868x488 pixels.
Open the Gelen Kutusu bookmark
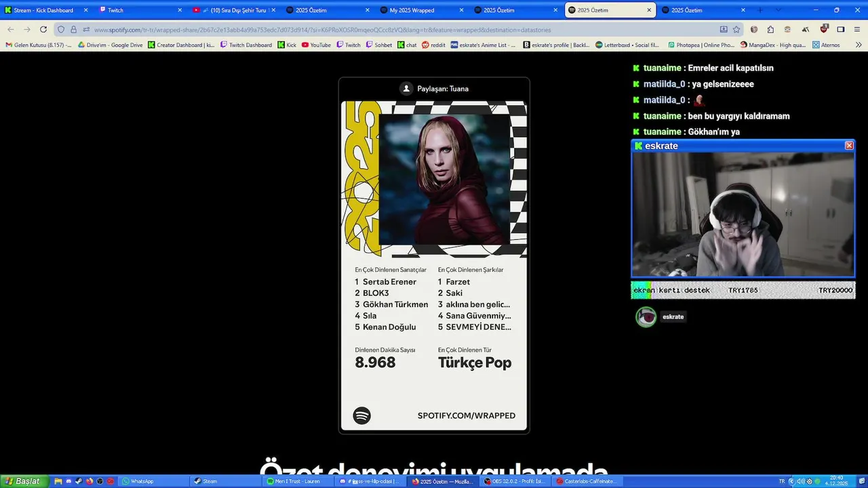(x=38, y=45)
